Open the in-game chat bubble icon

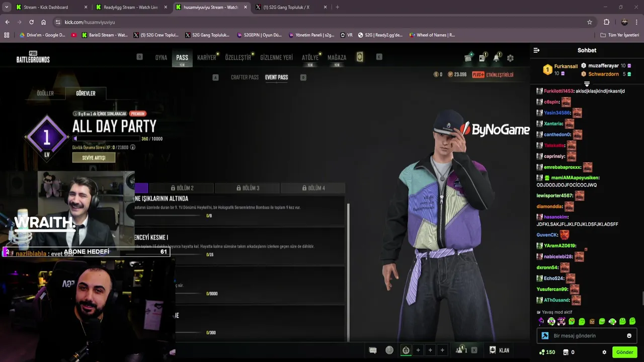(373, 350)
